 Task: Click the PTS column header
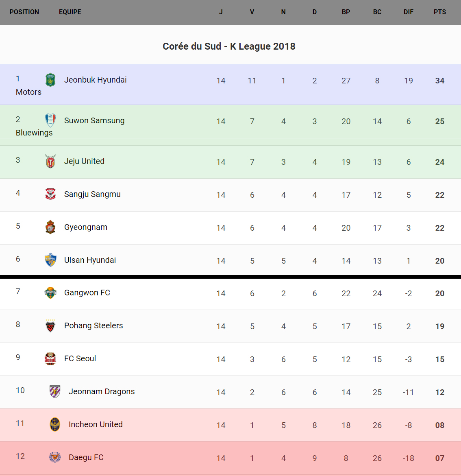440,12
